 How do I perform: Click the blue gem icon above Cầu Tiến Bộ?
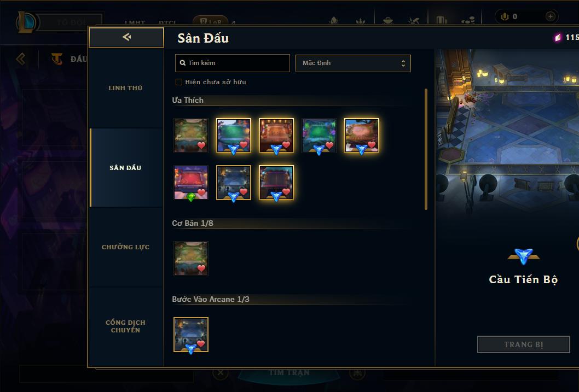(x=524, y=256)
